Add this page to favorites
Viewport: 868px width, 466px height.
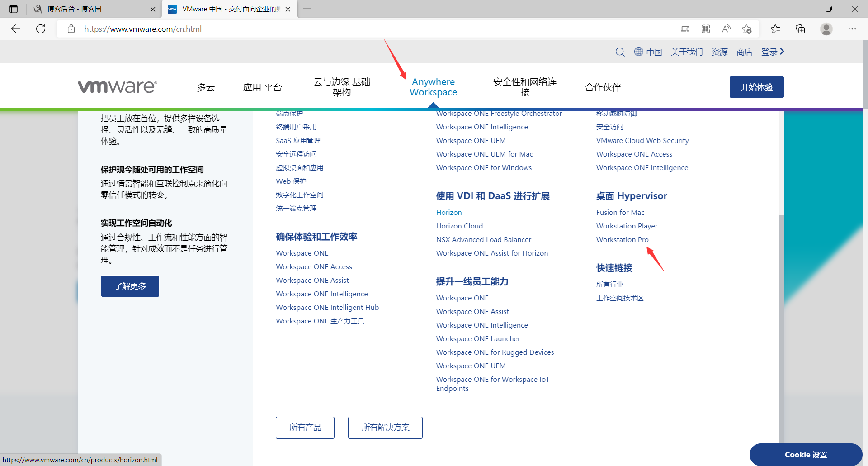pos(747,29)
